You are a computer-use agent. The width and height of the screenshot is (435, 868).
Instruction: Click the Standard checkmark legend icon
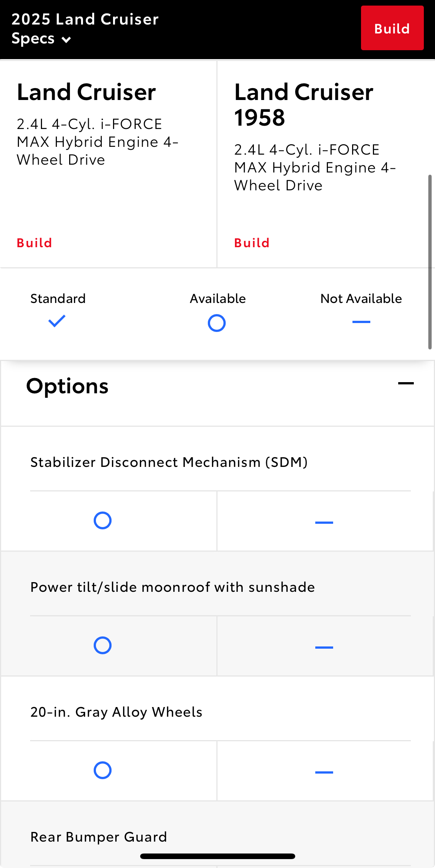coord(57,321)
